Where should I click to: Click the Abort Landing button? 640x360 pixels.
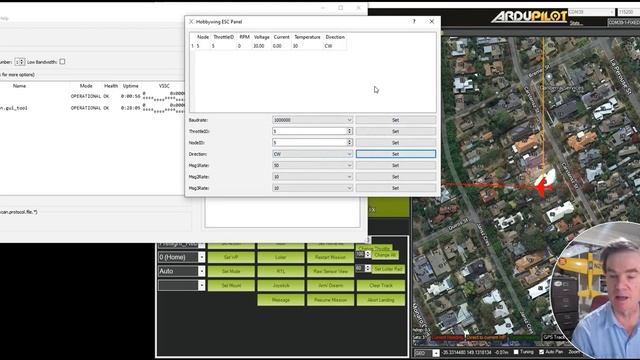pos(380,300)
